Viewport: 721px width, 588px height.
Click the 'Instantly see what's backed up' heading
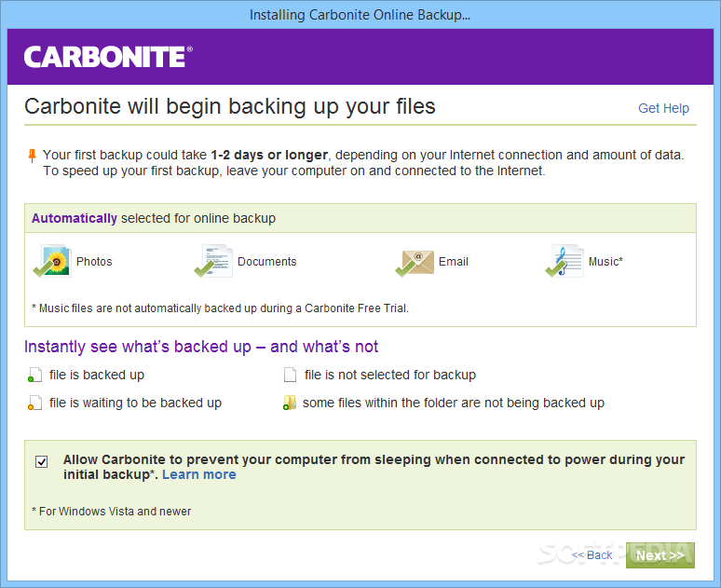[x=201, y=347]
